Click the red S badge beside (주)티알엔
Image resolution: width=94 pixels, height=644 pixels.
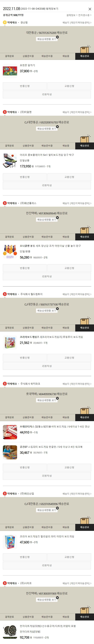pyautogui.click(x=5, y=112)
